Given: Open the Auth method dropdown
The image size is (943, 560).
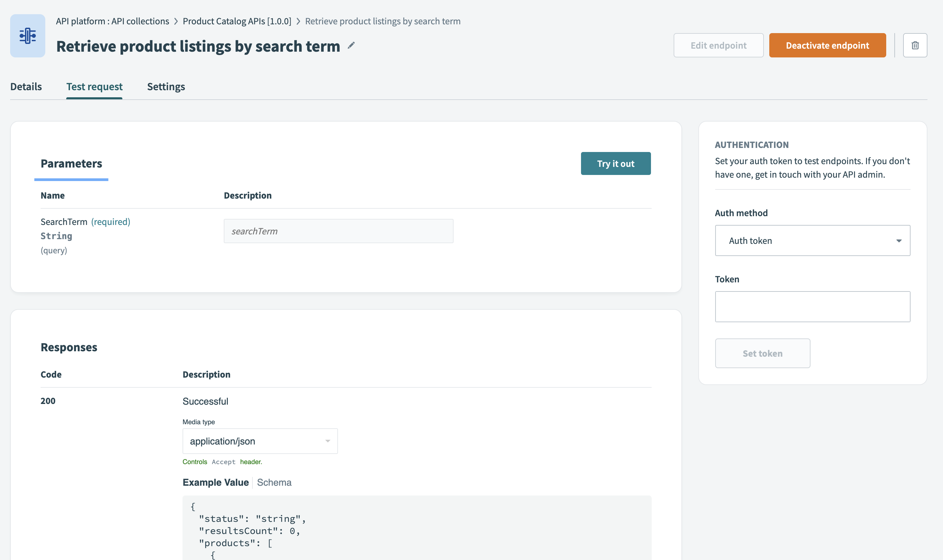Looking at the screenshot, I should [x=812, y=240].
